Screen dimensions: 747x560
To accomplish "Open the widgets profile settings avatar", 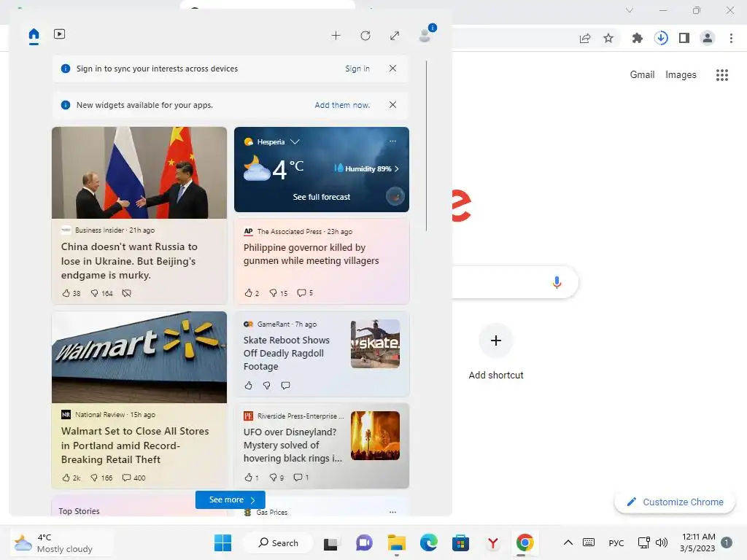I will pos(425,35).
